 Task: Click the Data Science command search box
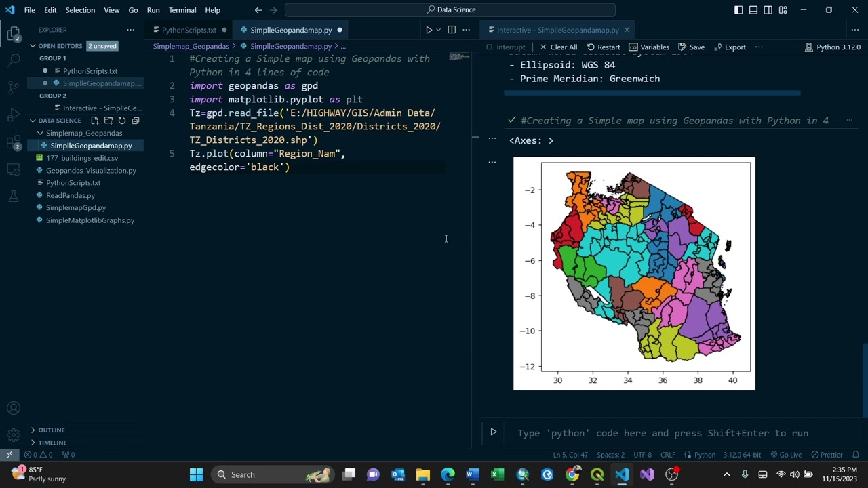[x=450, y=10]
